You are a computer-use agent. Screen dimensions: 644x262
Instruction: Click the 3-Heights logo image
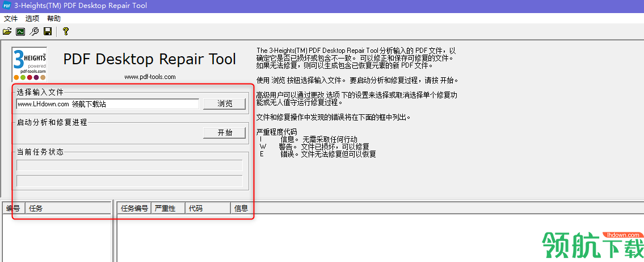30,65
